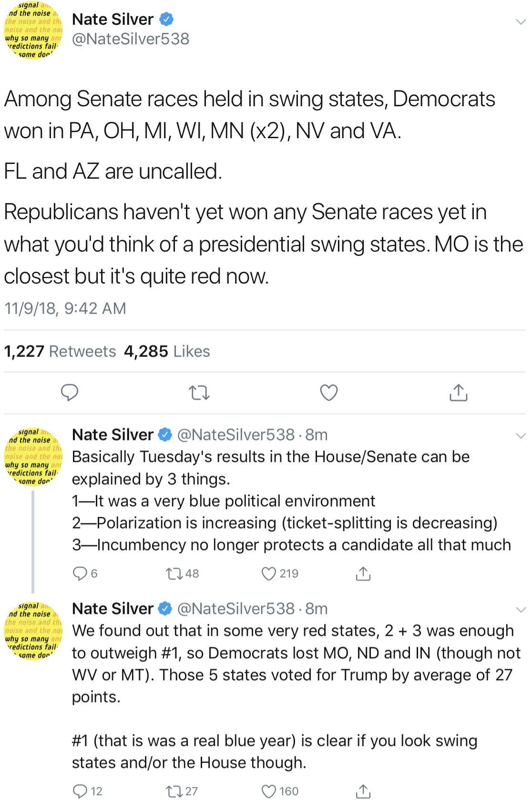This screenshot has width=532, height=803.
Task: Open the main tweet's options chevron
Action: pyautogui.click(x=521, y=22)
